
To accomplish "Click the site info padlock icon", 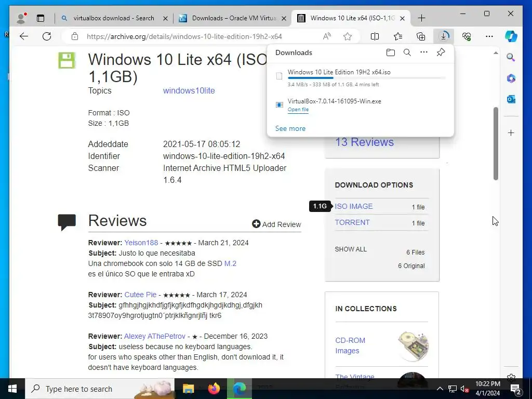I will (x=75, y=36).
